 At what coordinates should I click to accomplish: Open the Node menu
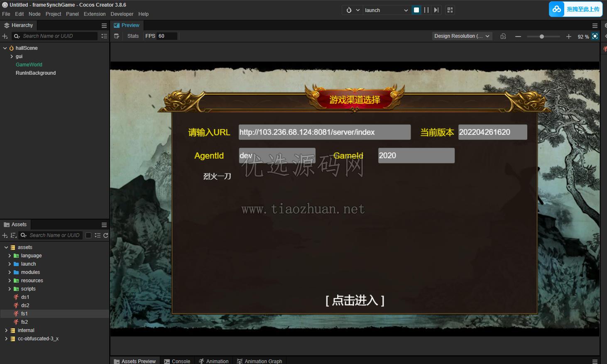[34, 14]
